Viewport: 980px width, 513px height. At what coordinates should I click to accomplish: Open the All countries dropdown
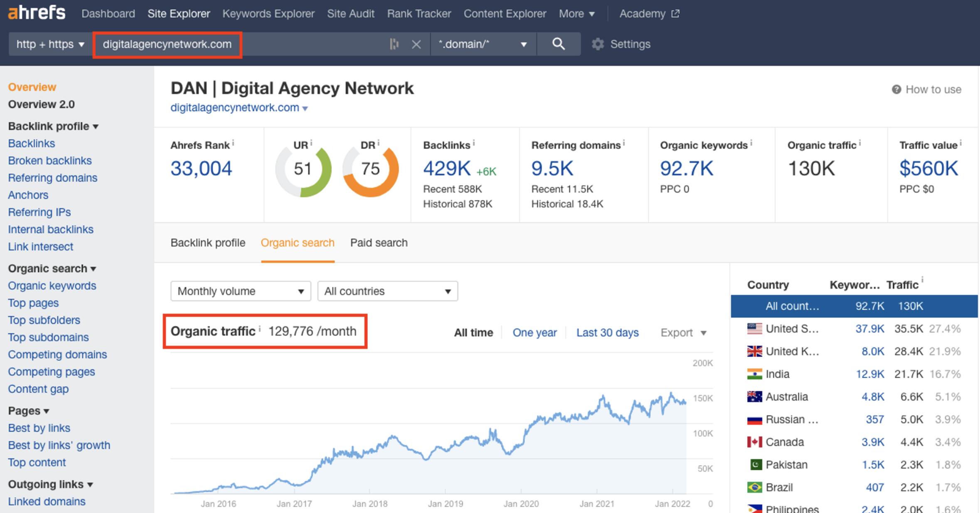click(x=387, y=291)
